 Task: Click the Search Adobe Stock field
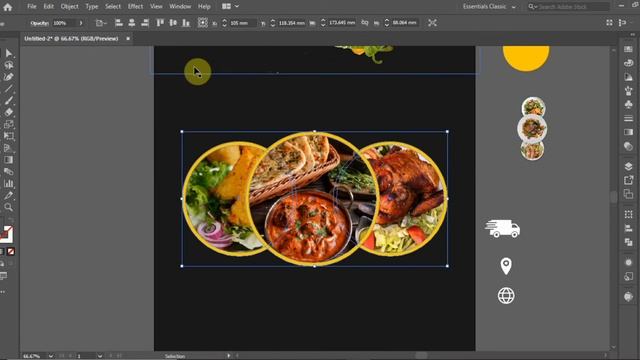click(569, 7)
